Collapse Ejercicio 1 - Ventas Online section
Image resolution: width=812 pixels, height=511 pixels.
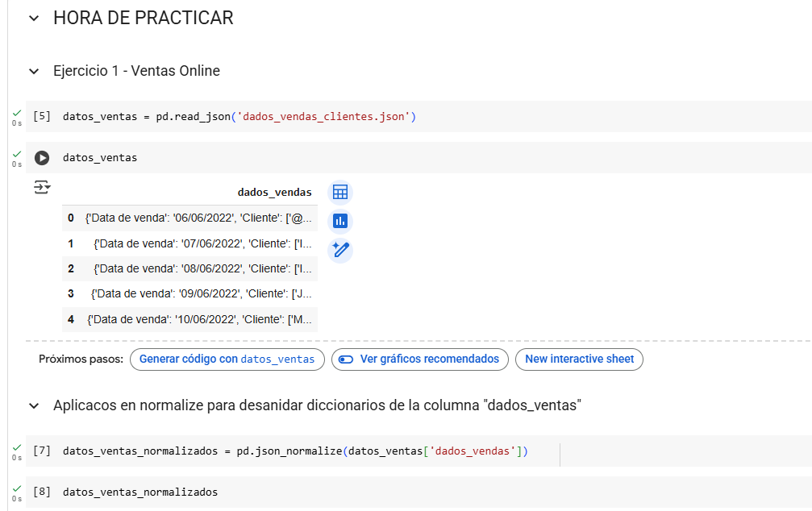pyautogui.click(x=34, y=72)
